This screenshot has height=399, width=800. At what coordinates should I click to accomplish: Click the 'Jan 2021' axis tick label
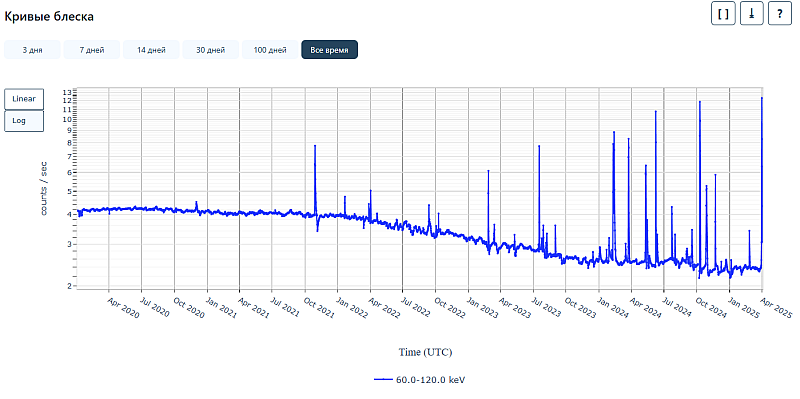point(221,308)
